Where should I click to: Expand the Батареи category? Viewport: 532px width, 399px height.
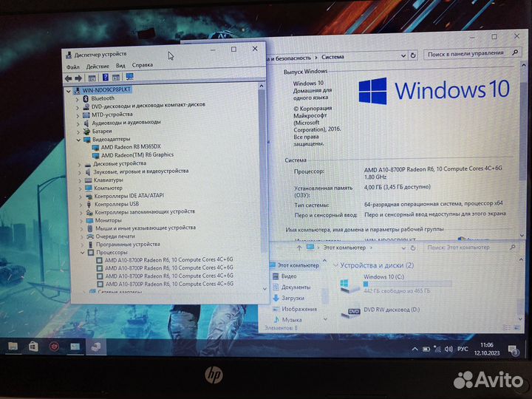pyautogui.click(x=78, y=132)
